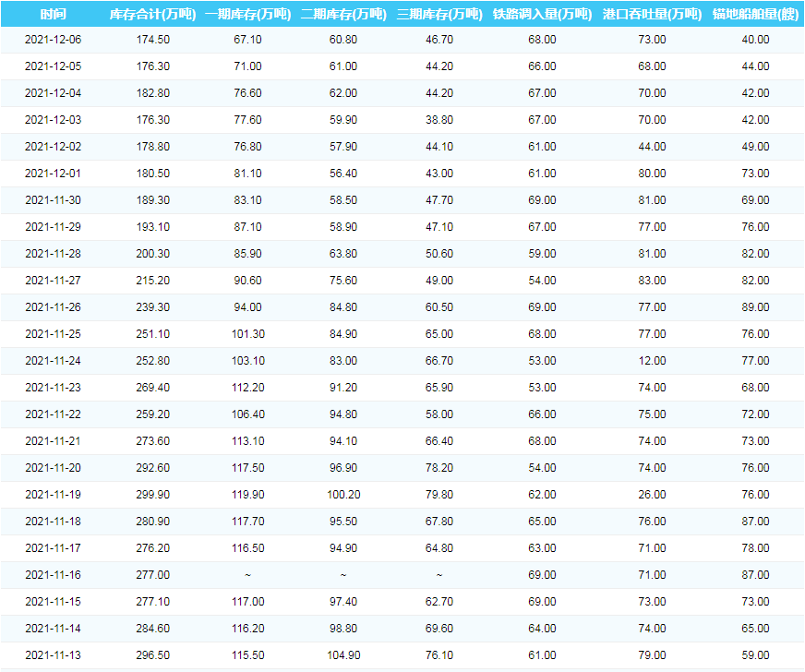Select the 2021-12-06 date cell
Image resolution: width=805 pixels, height=672 pixels.
pos(53,40)
